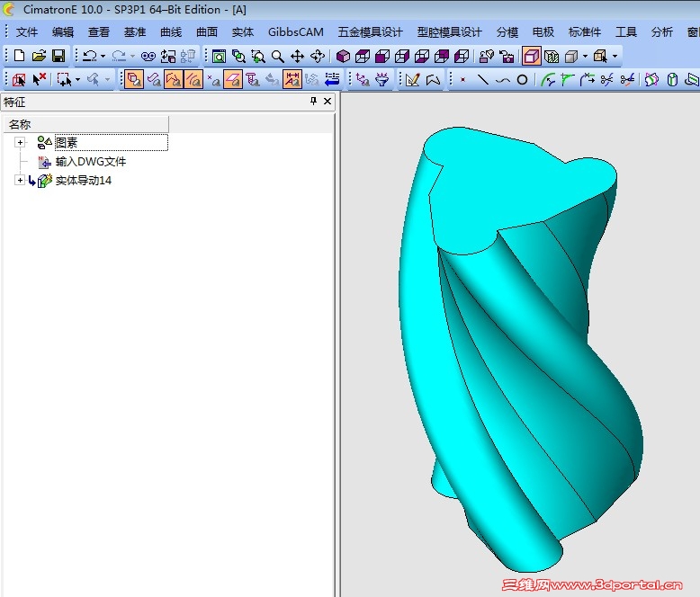Open the gray cube render options dropdown

(585, 57)
